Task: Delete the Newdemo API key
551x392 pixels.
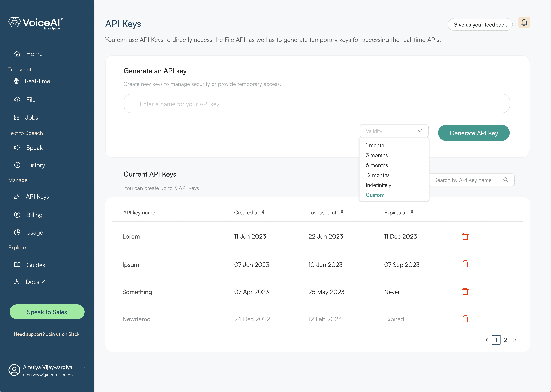Action: (x=465, y=319)
